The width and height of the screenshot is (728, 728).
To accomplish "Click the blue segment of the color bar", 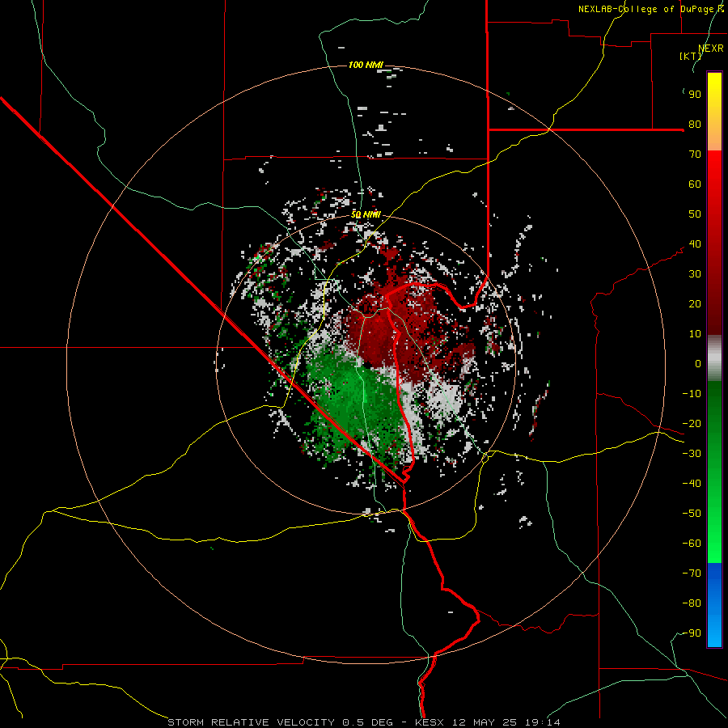I will [x=714, y=605].
